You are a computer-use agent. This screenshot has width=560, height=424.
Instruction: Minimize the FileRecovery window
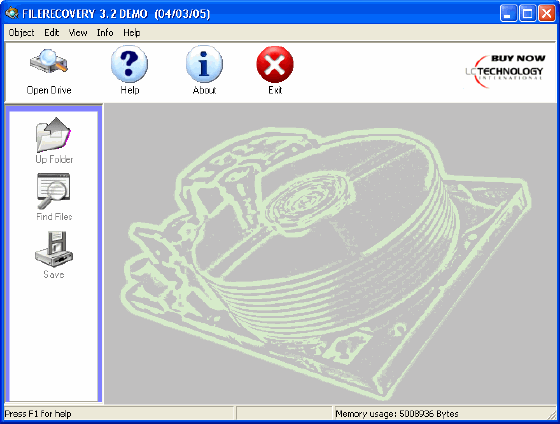(x=508, y=14)
